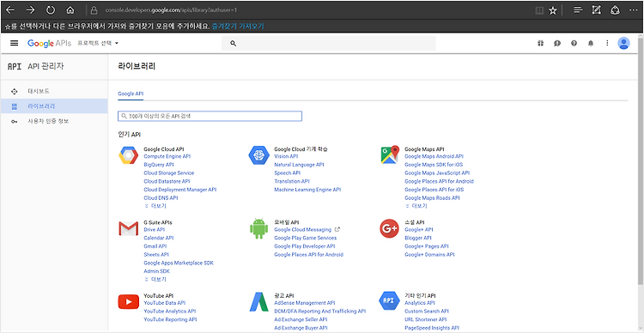Open the browser home icon

(x=70, y=9)
